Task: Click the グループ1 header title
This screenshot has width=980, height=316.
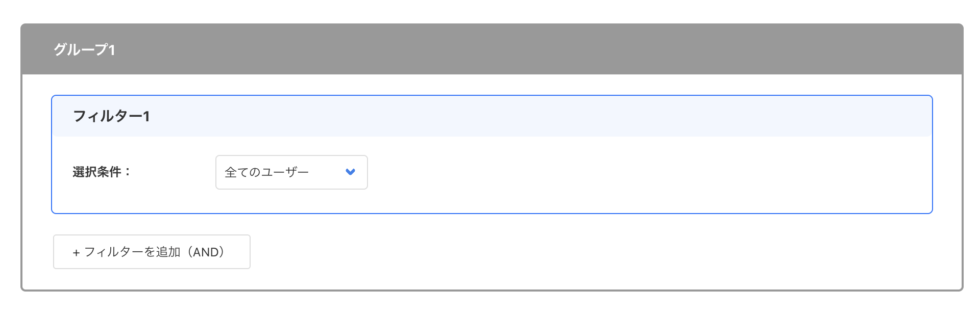Action: click(84, 50)
